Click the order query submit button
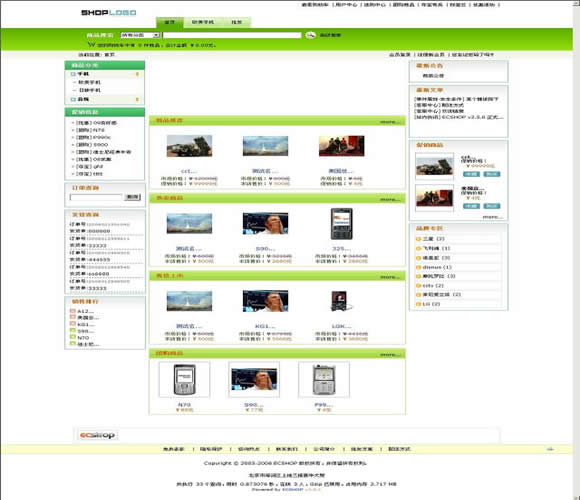The width and height of the screenshot is (580, 500). click(132, 197)
